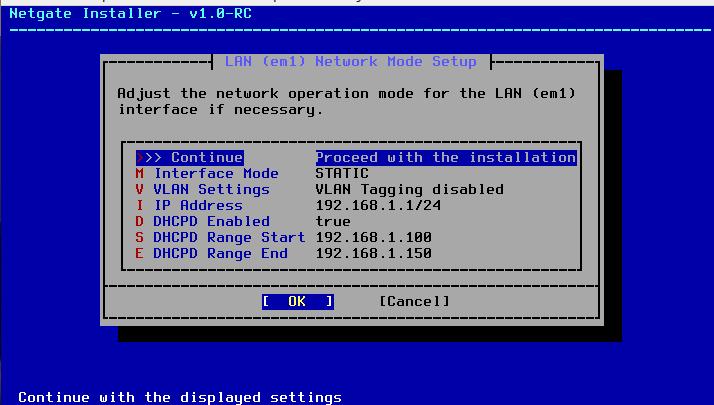Image resolution: width=714 pixels, height=405 pixels.
Task: Click the "VLAN Tagging disabled" value
Action: 409,189
